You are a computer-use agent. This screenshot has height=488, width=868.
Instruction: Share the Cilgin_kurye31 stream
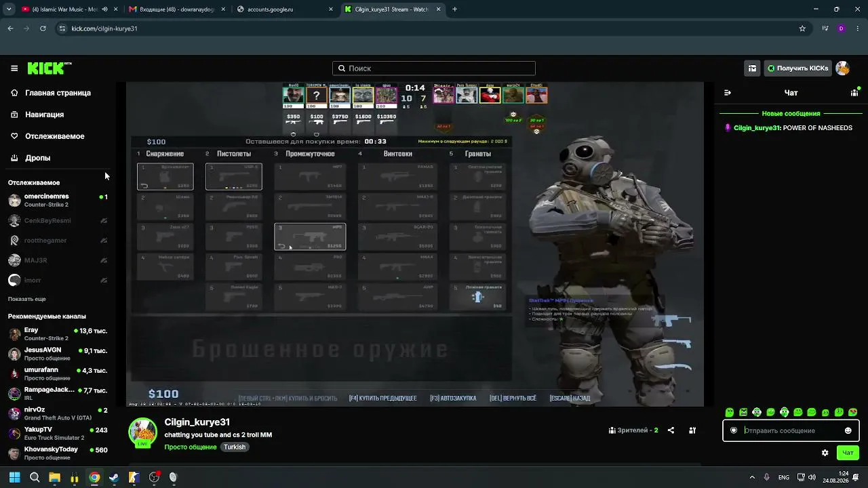[671, 430]
